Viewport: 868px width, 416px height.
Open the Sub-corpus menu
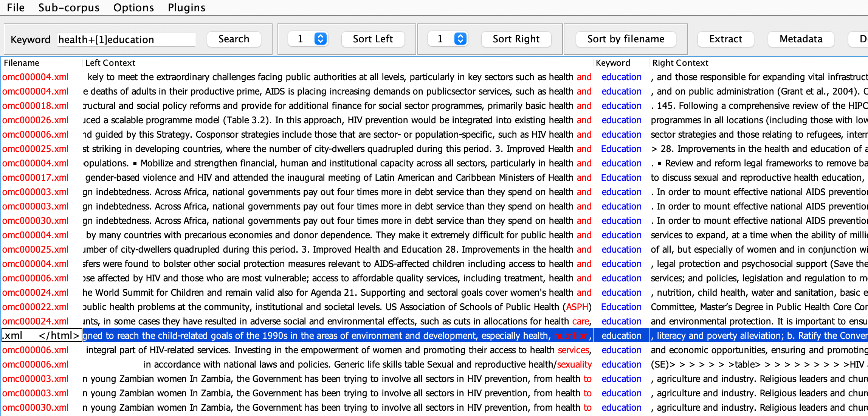(x=69, y=8)
